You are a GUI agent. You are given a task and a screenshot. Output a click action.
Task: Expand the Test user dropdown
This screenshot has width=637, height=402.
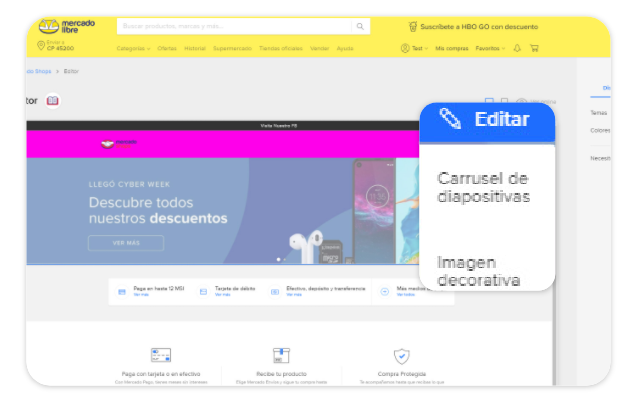[420, 48]
